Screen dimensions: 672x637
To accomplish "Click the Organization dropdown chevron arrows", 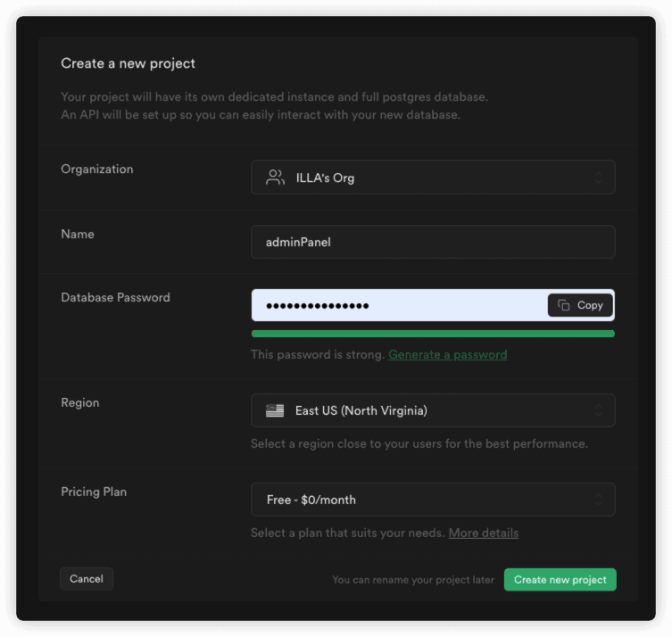I will 598,178.
